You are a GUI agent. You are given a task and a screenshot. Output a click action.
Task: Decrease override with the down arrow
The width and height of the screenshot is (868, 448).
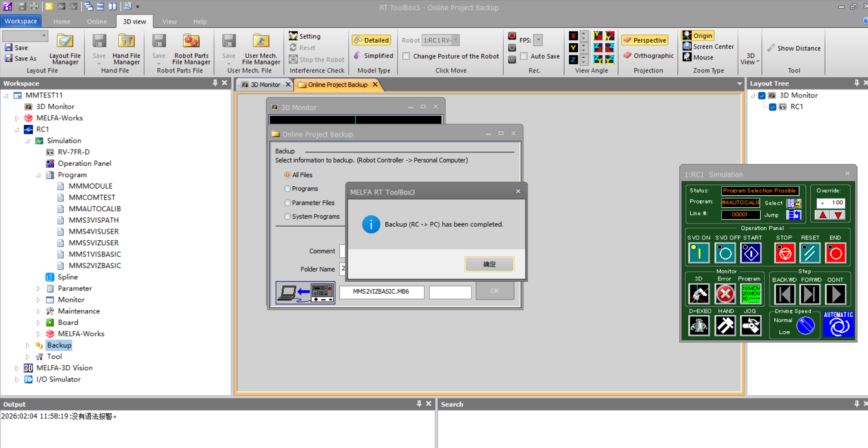click(838, 215)
